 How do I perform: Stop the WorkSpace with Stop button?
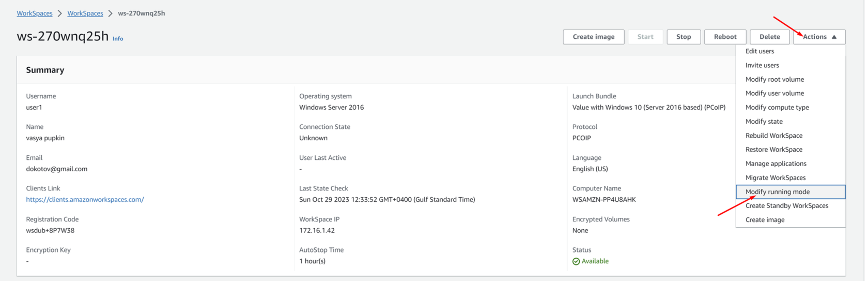click(684, 37)
